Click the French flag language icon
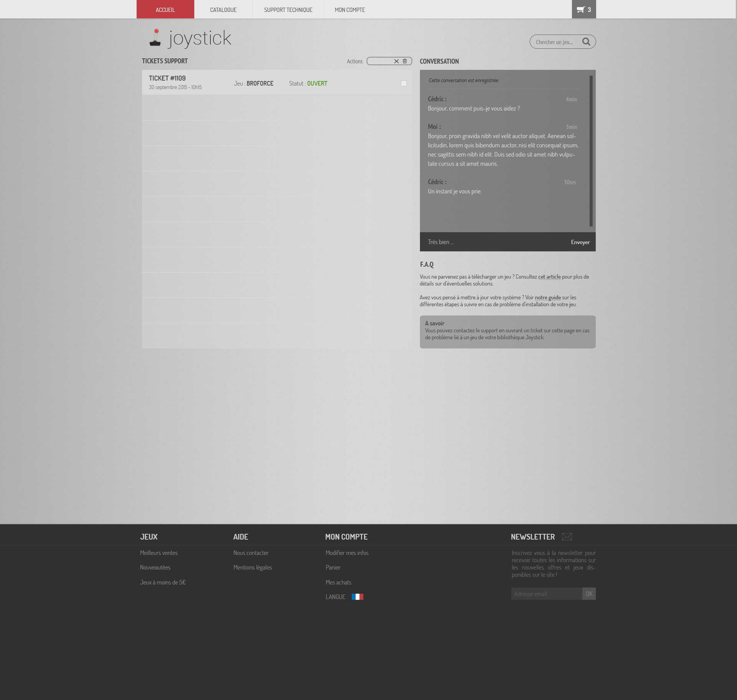 (x=357, y=597)
